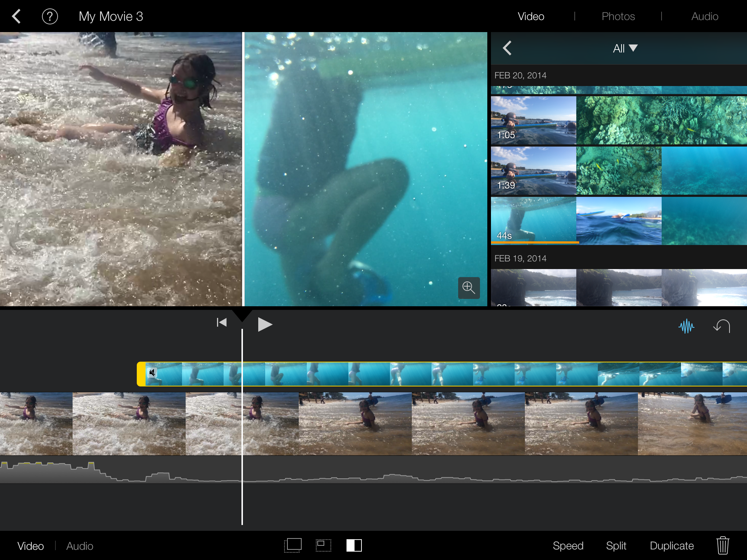This screenshot has height=560, width=747.
Task: Expand the All filter dropdown
Action: [x=625, y=48]
